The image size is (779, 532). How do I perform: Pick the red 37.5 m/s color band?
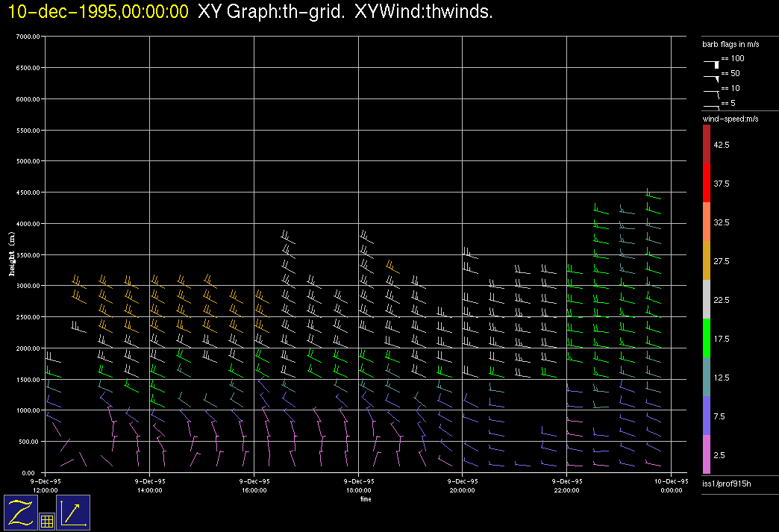(x=707, y=183)
